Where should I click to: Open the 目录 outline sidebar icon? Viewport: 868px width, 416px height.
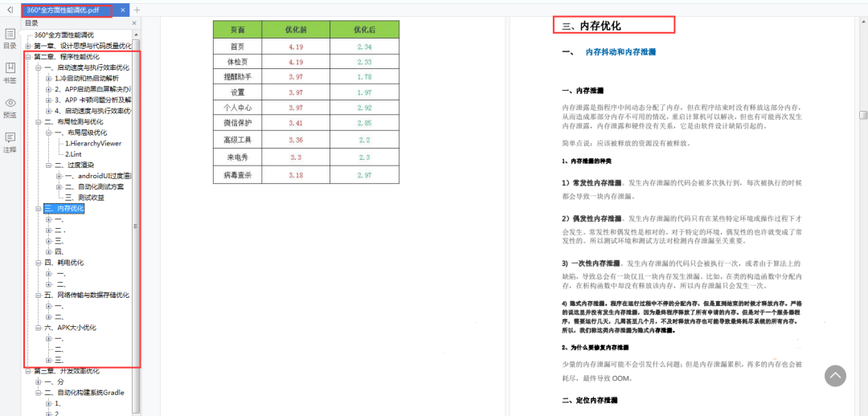pos(10,35)
